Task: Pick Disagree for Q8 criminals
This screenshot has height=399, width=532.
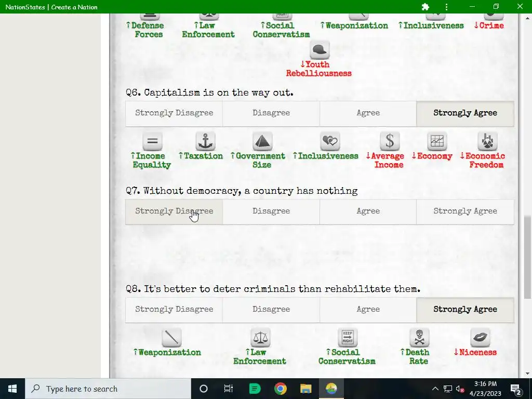Action: pos(271,310)
